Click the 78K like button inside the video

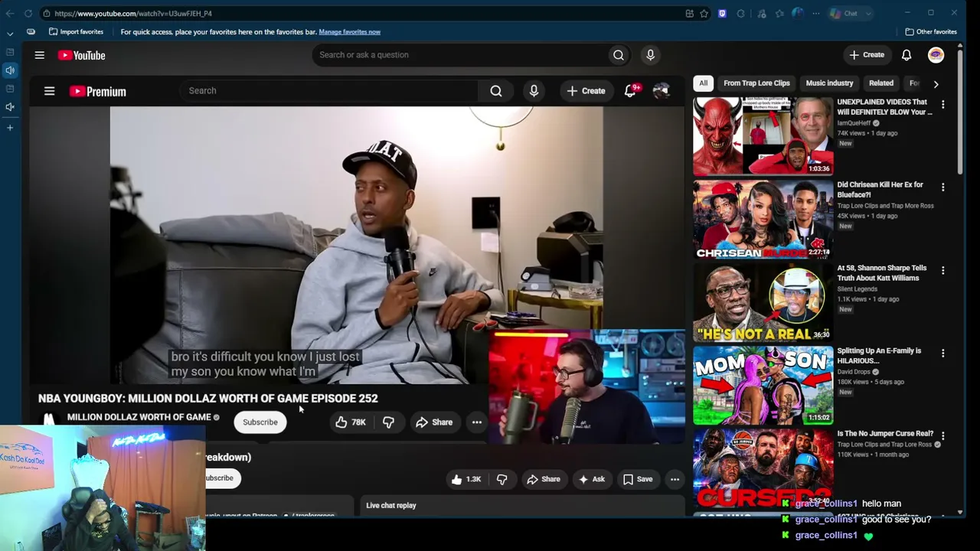pos(350,422)
